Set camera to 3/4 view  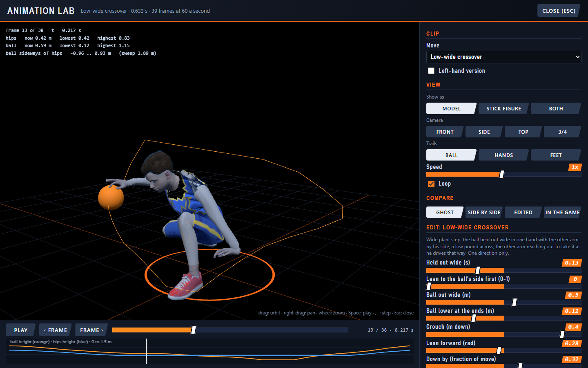pos(562,132)
